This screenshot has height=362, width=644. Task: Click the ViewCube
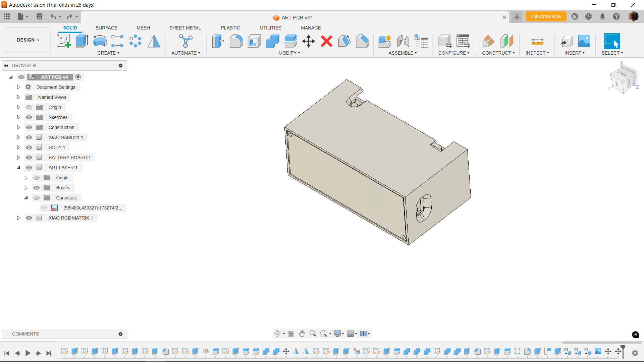(x=623, y=80)
